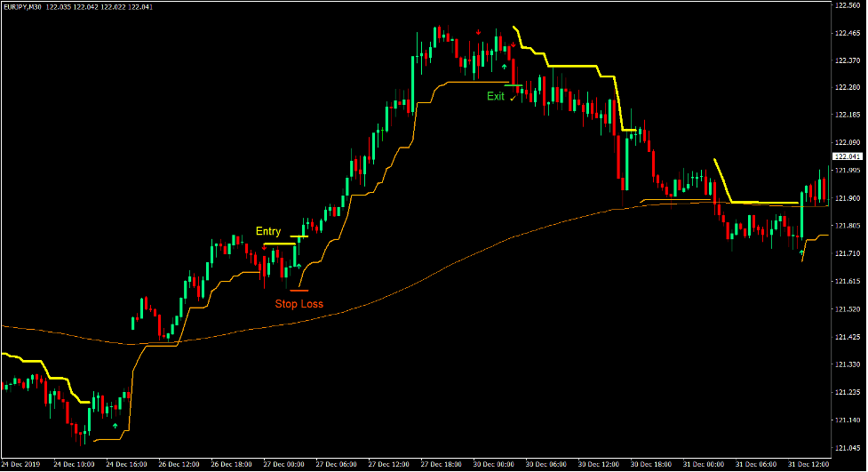868x472 pixels.
Task: Click the 122.560 price axis label
Action: (x=849, y=5)
